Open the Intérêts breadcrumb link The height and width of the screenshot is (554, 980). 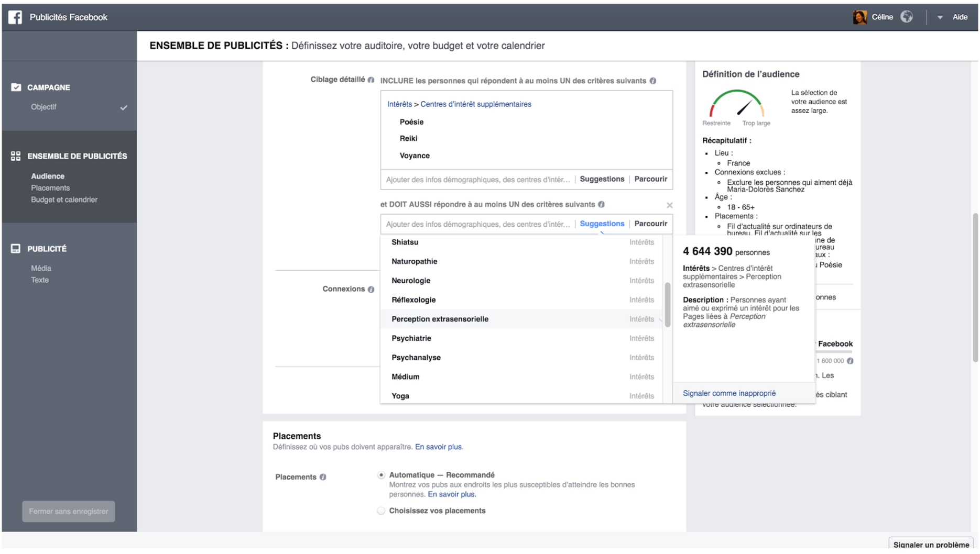click(399, 104)
